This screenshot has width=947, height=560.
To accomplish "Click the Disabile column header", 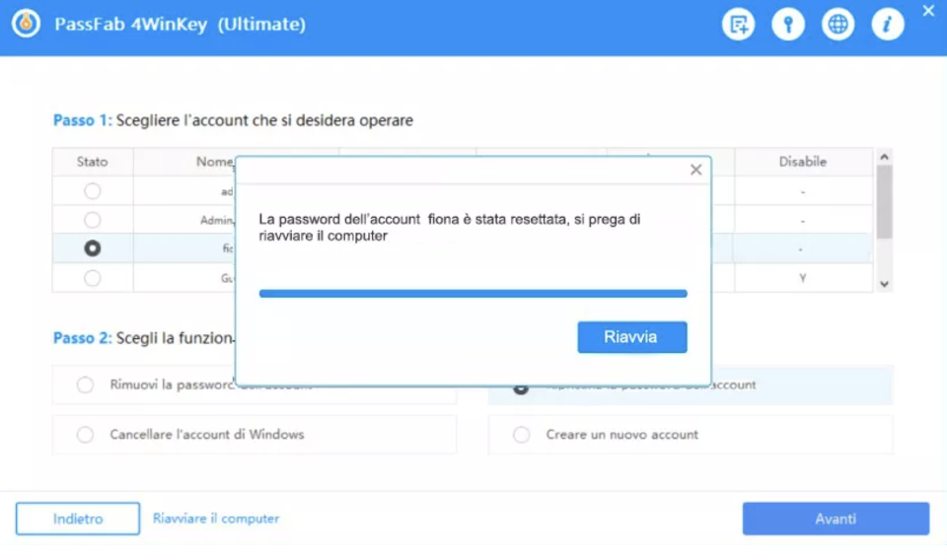I will click(x=803, y=162).
